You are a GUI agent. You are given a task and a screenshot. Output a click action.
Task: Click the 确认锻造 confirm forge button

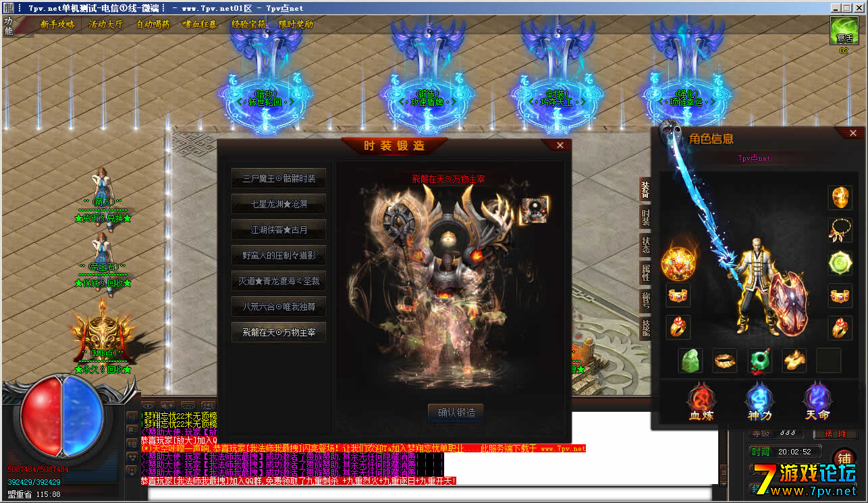tap(456, 413)
